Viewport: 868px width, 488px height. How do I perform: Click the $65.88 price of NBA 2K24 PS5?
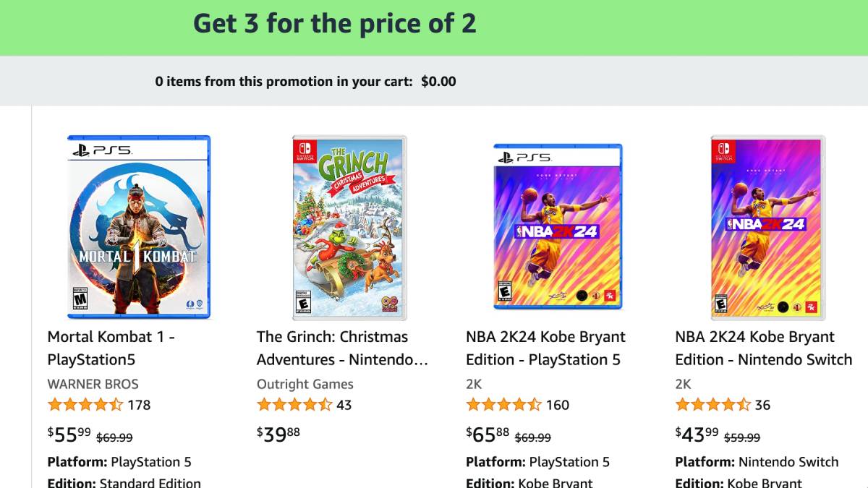[488, 435]
